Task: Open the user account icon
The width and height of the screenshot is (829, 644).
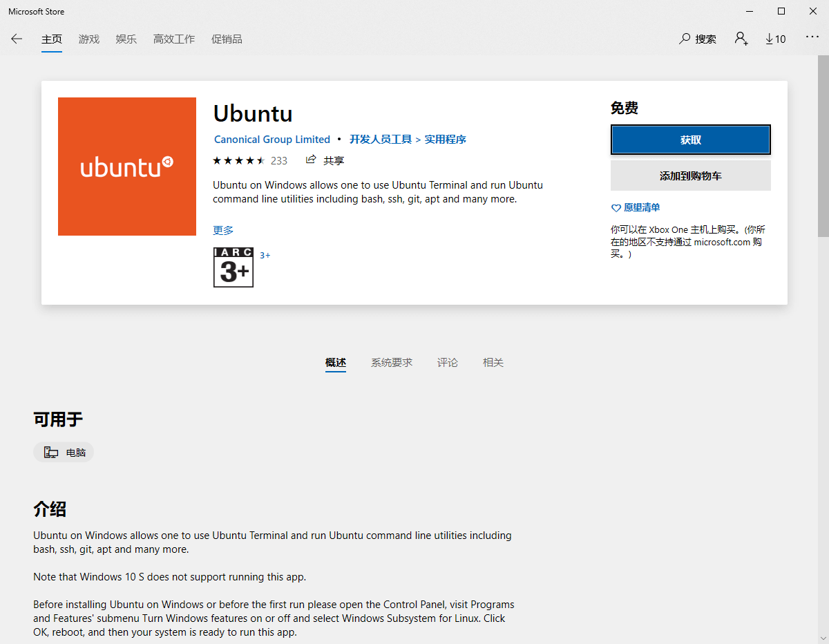Action: [741, 39]
